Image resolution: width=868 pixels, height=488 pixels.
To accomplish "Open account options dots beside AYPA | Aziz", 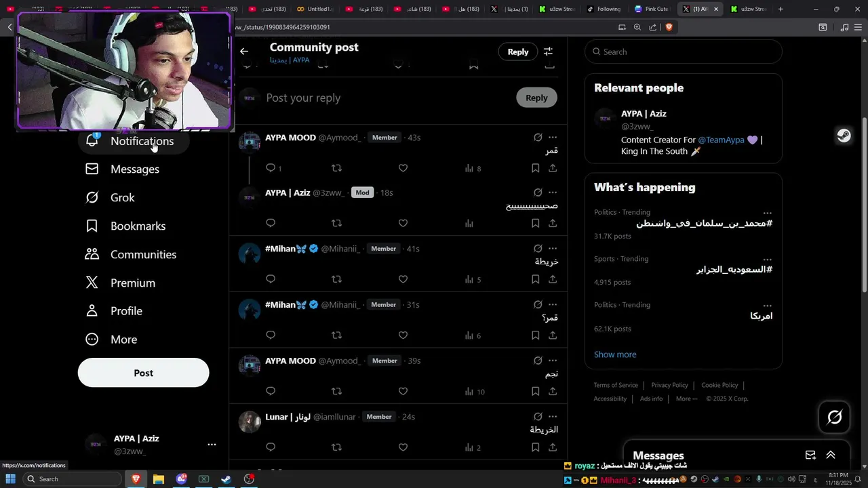I will (212, 445).
